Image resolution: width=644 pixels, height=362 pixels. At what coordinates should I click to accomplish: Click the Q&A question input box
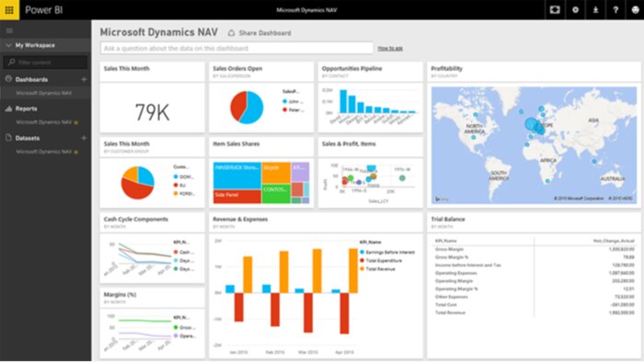[x=236, y=49]
